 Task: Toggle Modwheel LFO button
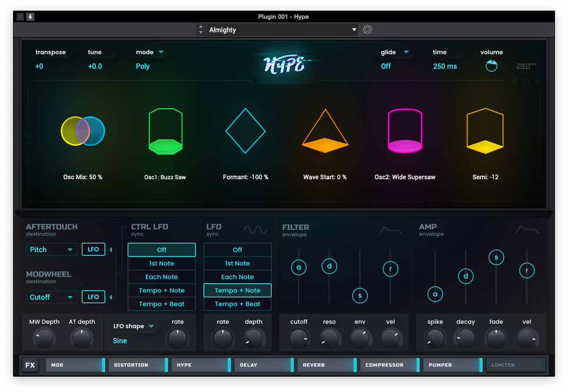pyautogui.click(x=93, y=297)
